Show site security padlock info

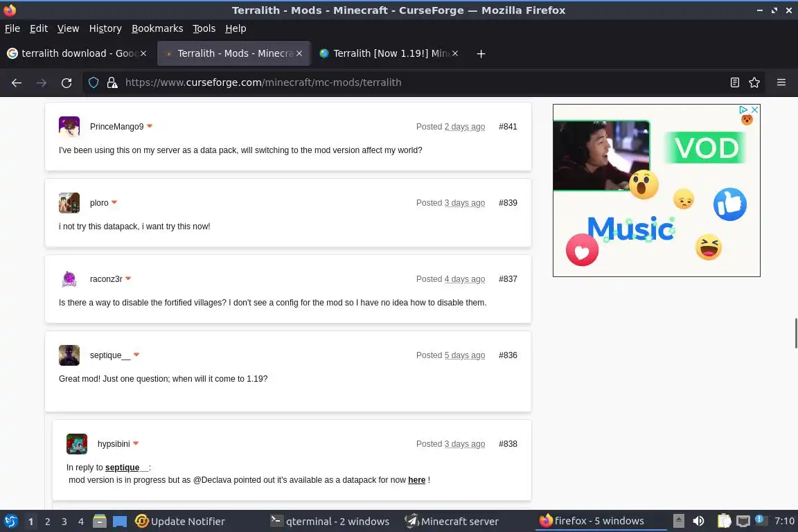point(112,82)
